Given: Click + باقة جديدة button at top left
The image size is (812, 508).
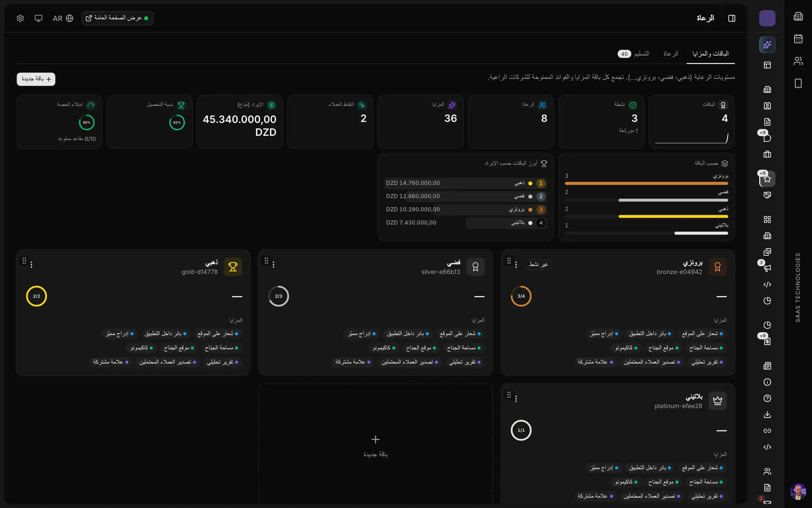Looking at the screenshot, I should coord(36,79).
